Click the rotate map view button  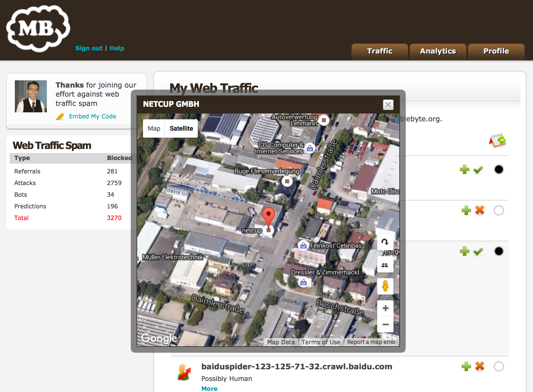385,242
